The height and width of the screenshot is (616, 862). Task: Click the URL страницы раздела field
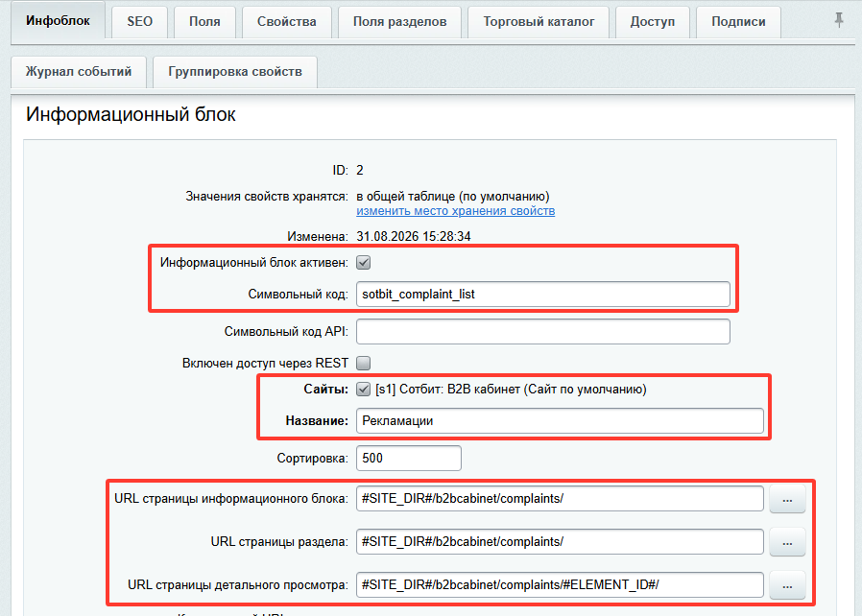coord(560,542)
